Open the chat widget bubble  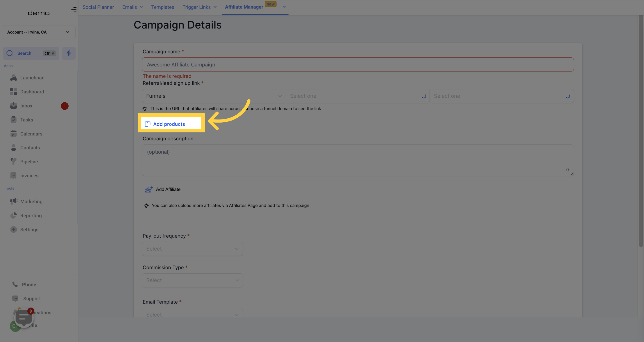[x=24, y=318]
